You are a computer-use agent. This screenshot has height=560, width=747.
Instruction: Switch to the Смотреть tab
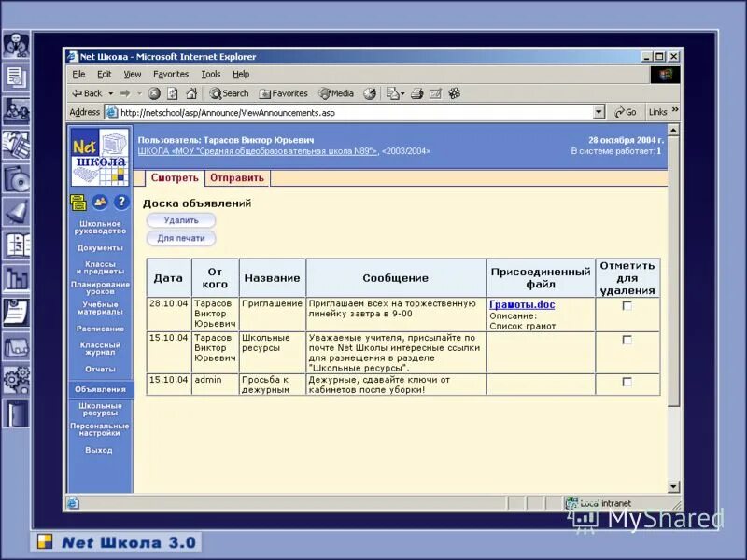(175, 177)
